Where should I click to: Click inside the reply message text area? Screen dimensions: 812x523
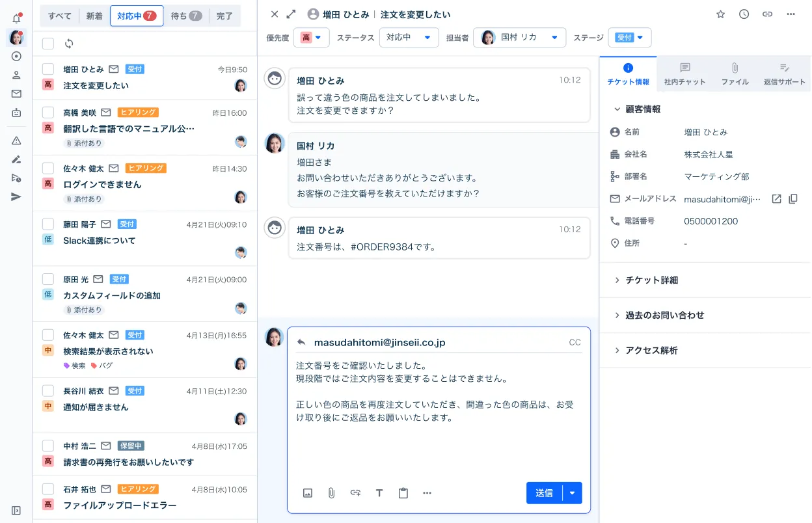(439, 416)
